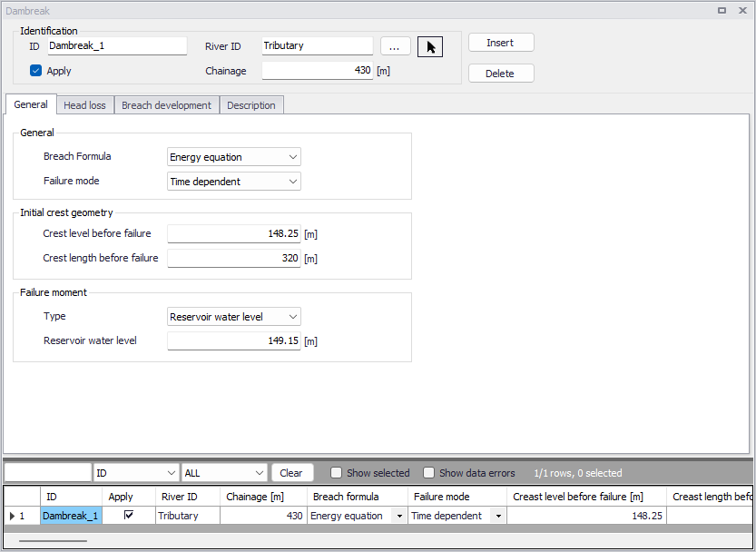Switch to the Head loss tab
This screenshot has height=552, width=756.
click(85, 105)
